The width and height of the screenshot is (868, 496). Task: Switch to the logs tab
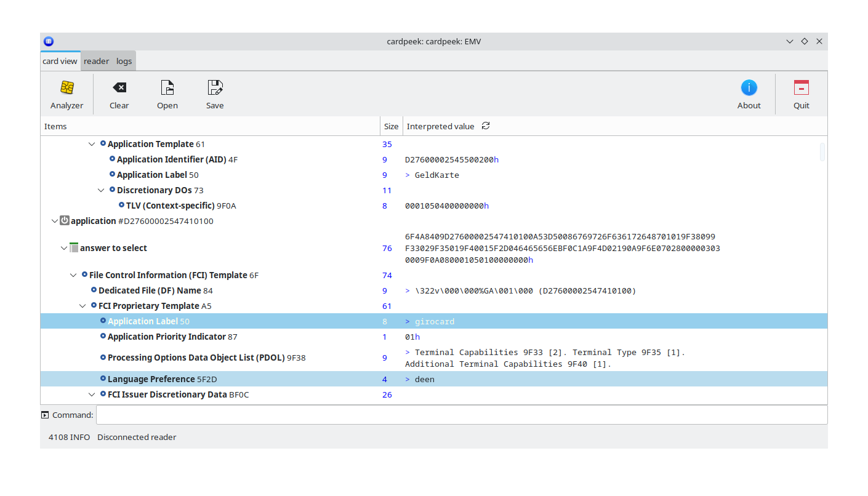click(124, 62)
